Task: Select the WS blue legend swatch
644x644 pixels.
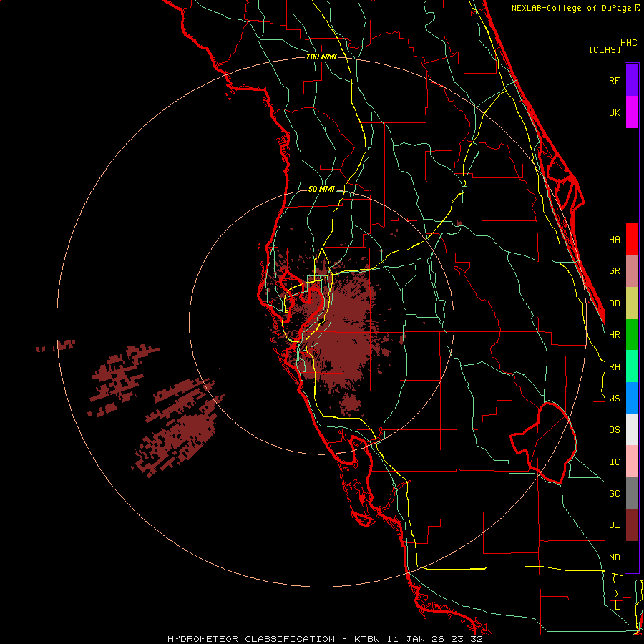Action: (x=632, y=398)
